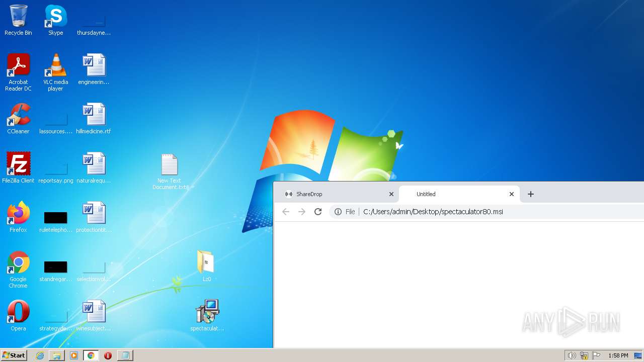Open Windows Media Player taskbar icon
644x362 pixels.
coord(74,355)
